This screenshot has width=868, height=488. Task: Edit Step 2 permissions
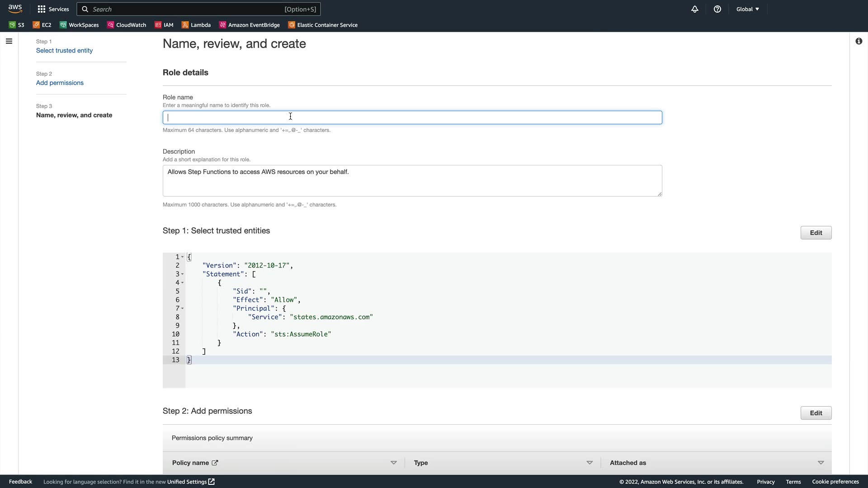point(816,413)
